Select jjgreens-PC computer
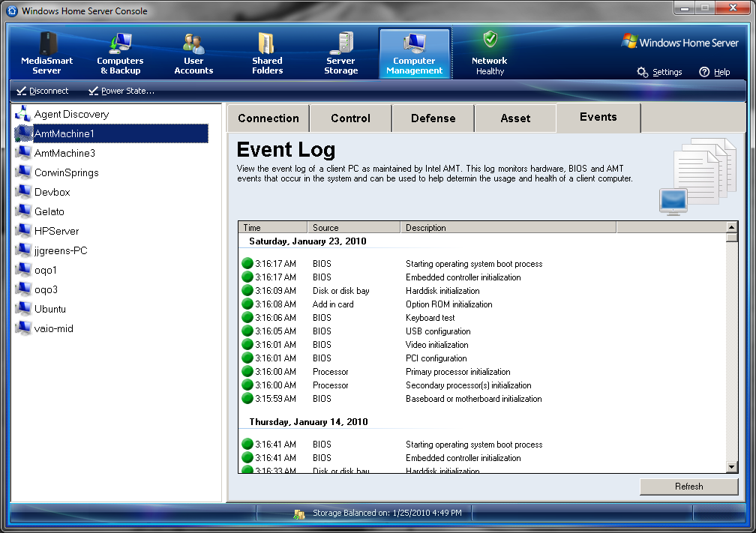 61,250
